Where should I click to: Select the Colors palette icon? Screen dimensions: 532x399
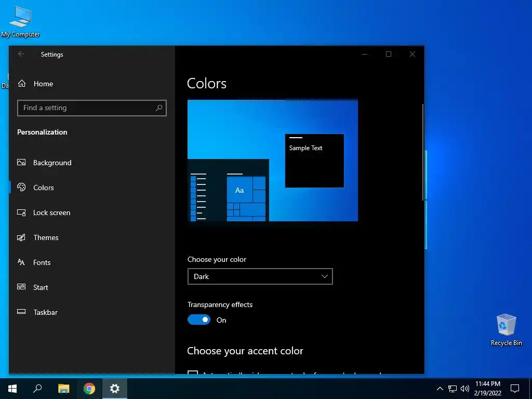point(21,187)
